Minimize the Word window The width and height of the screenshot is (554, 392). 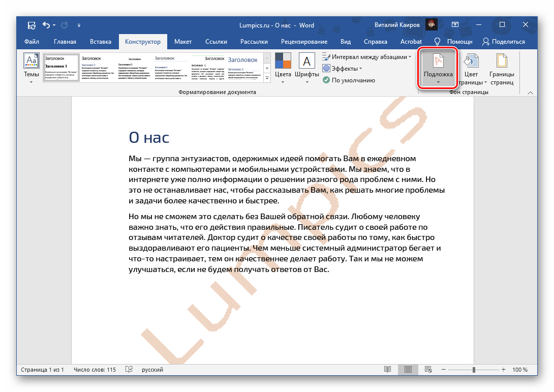point(479,25)
